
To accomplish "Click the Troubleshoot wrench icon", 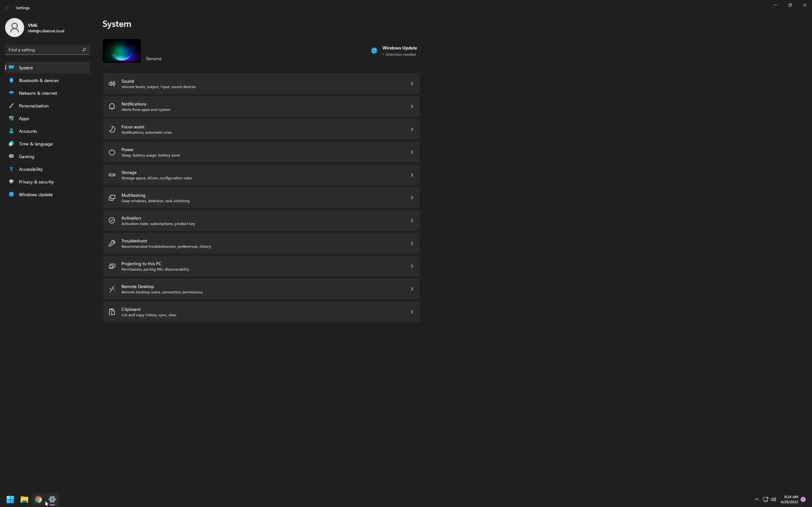I will tap(112, 243).
